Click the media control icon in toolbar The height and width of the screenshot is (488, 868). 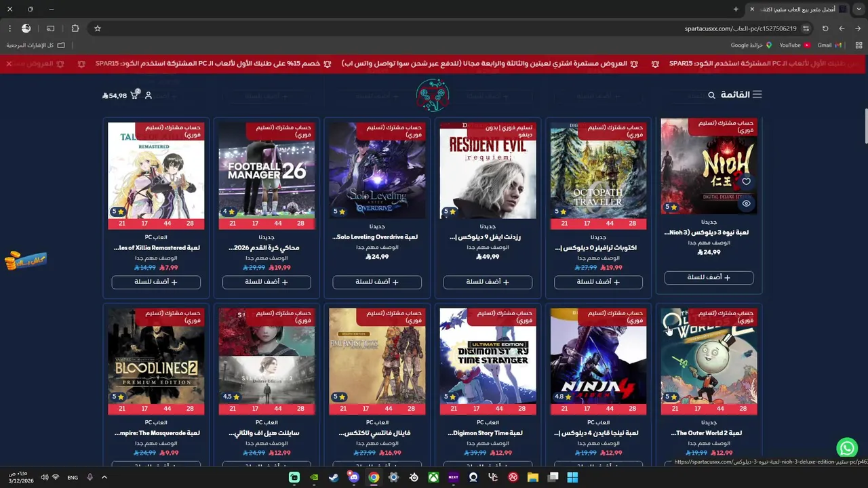pyautogui.click(x=50, y=28)
